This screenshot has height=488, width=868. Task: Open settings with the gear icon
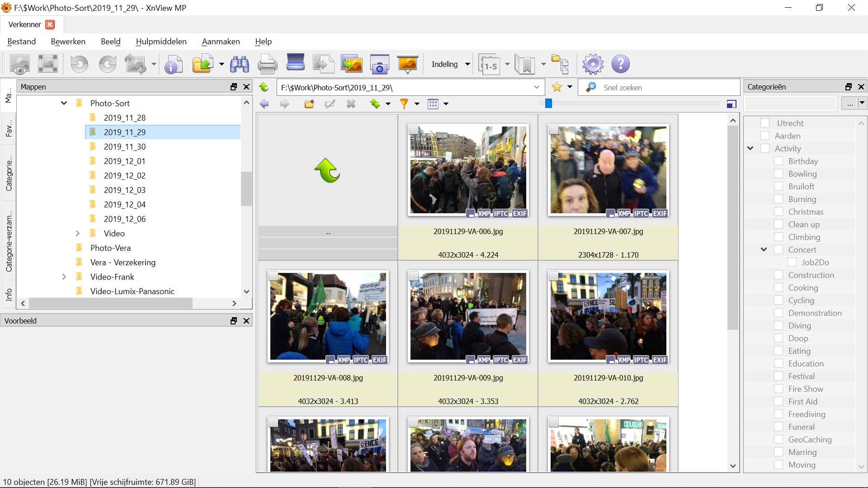tap(593, 64)
